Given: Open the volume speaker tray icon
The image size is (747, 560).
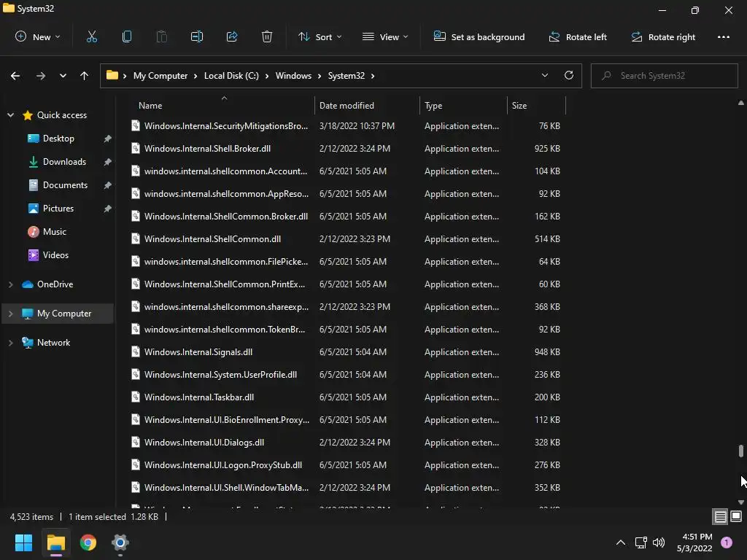Looking at the screenshot, I should 659,542.
